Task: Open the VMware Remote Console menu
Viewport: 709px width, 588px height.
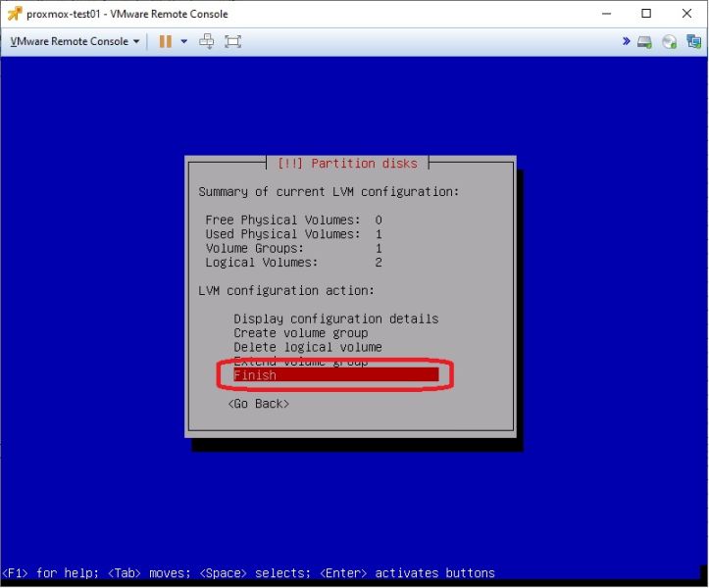Action: point(75,41)
